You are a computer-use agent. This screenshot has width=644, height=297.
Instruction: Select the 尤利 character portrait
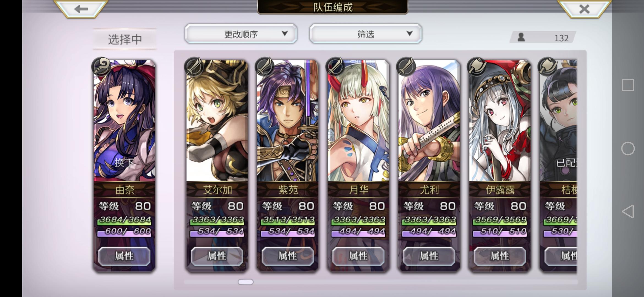pos(429,121)
